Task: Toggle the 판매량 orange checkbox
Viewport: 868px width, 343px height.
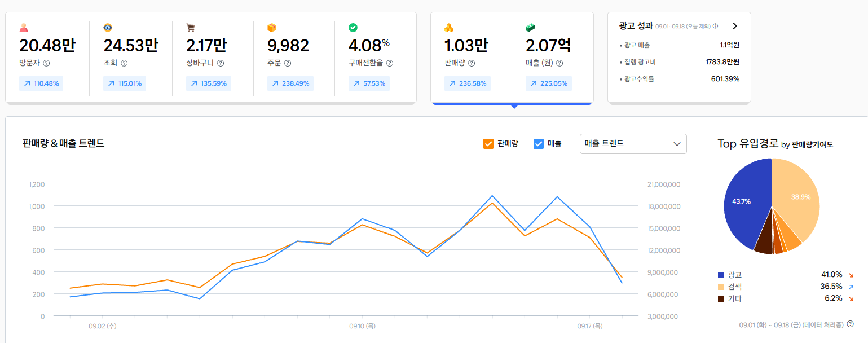Action: click(x=488, y=144)
